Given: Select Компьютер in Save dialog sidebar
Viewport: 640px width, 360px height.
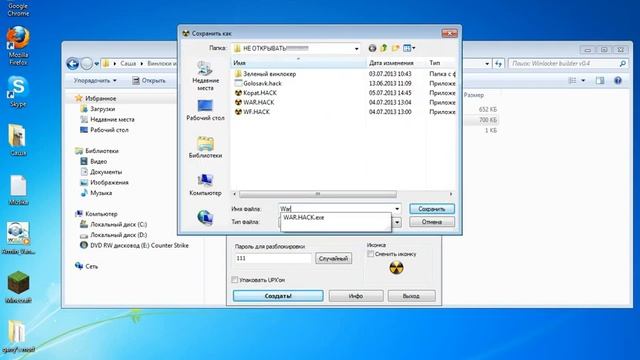Looking at the screenshot, I should coord(205,185).
